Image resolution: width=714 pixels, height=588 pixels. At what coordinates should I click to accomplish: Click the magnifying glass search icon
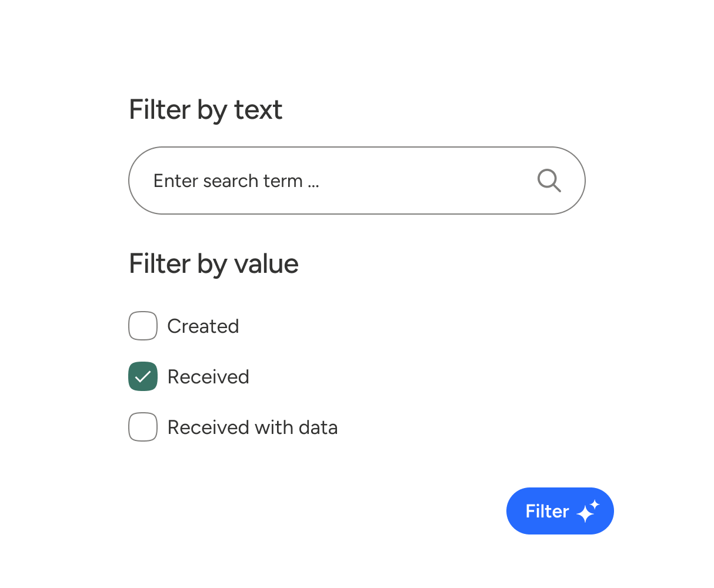549,181
